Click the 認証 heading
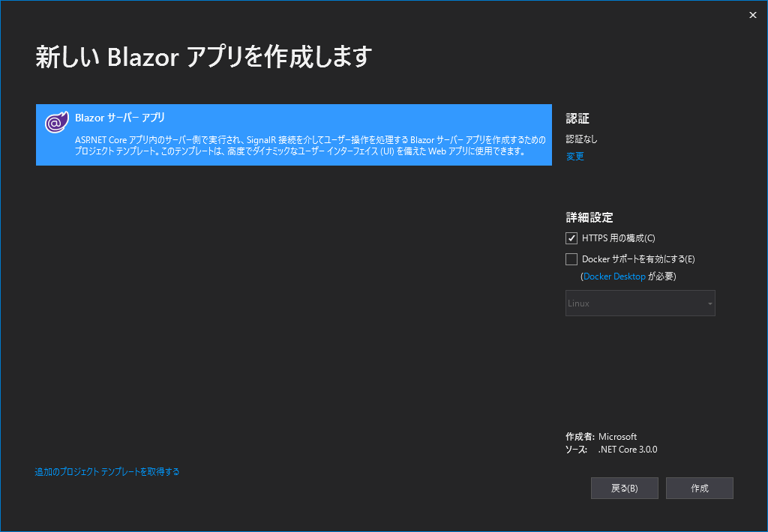The width and height of the screenshot is (768, 532). point(577,118)
